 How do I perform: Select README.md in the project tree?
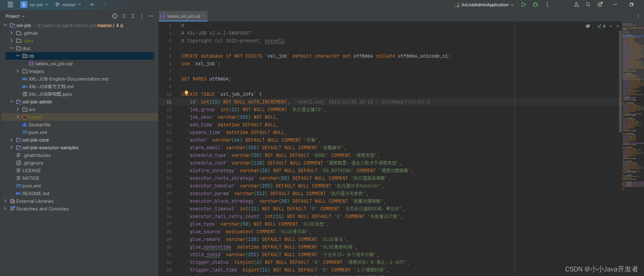coord(33,193)
